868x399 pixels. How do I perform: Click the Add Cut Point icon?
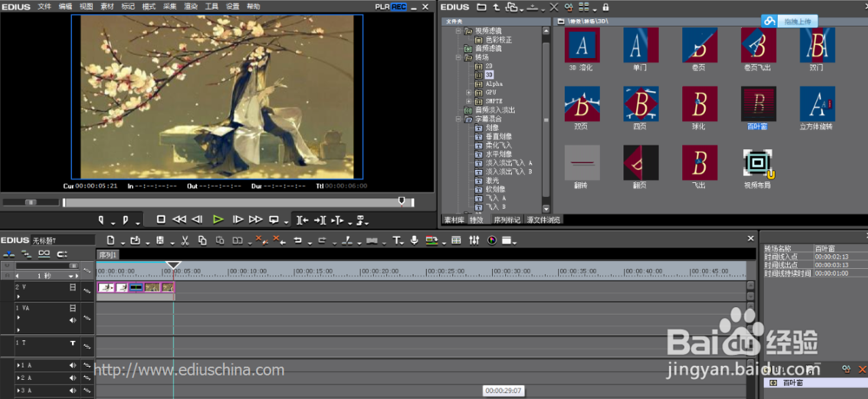pos(346,240)
